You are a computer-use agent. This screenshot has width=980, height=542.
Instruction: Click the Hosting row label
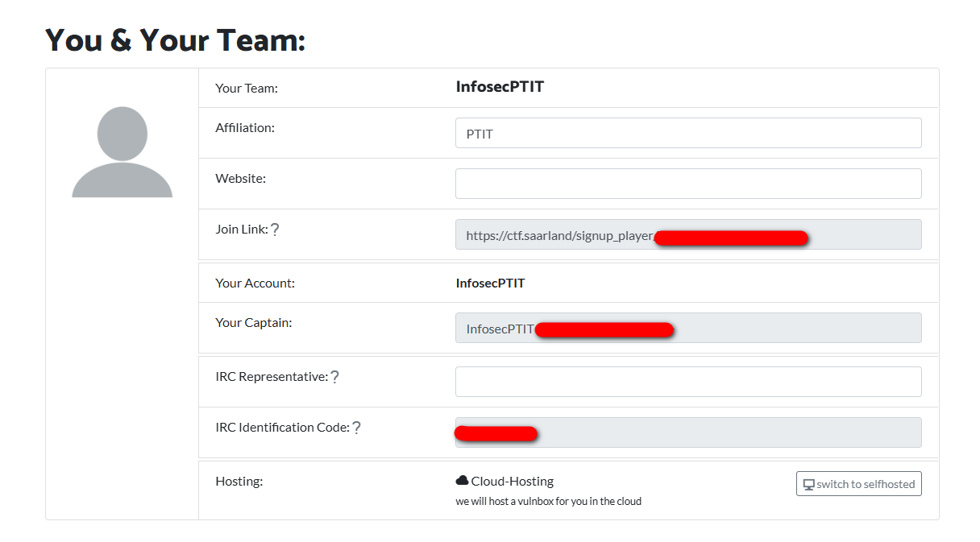pos(239,482)
